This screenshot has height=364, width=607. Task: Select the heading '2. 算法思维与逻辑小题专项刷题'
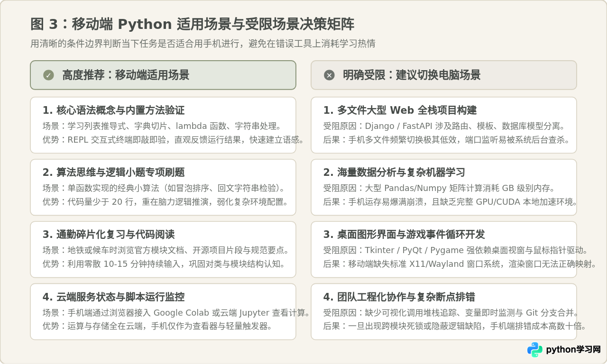(114, 173)
